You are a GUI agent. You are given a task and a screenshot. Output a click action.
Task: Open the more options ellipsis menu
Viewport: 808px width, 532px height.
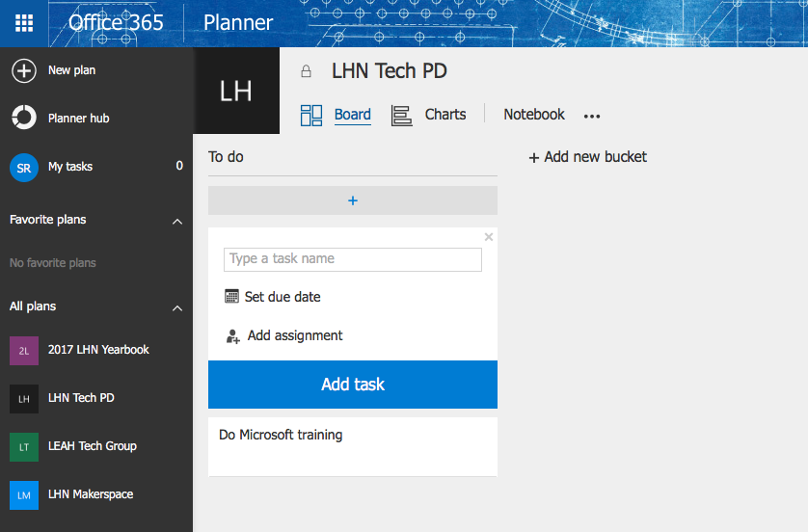point(592,117)
